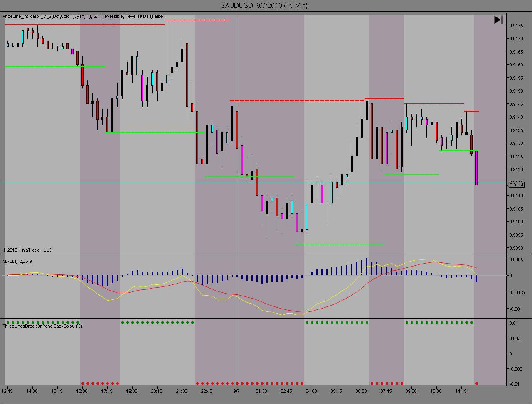
Task: Click the 0.9110 price axis label
Action: [x=517, y=196]
